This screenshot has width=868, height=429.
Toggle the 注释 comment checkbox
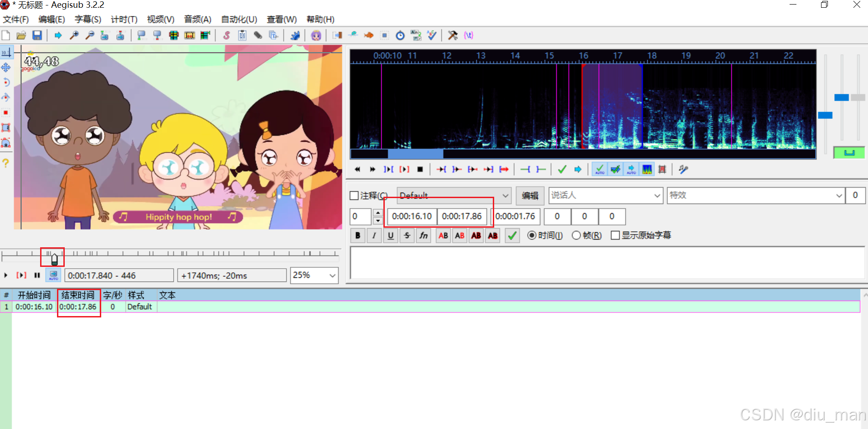[x=354, y=196]
